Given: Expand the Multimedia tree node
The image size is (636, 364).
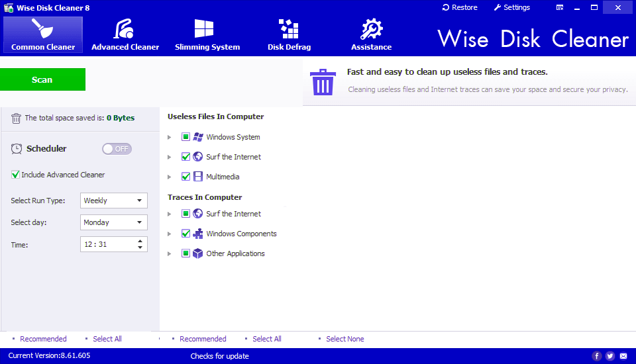Looking at the screenshot, I should point(170,177).
